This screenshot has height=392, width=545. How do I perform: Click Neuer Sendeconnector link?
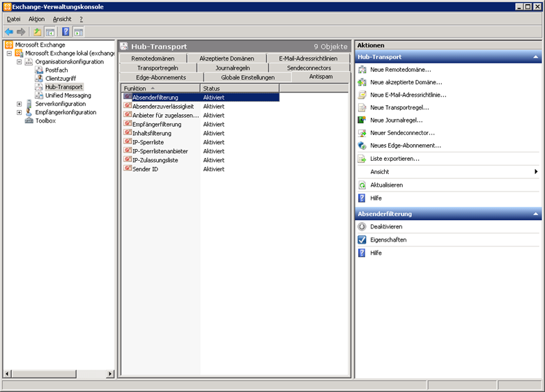pos(402,133)
